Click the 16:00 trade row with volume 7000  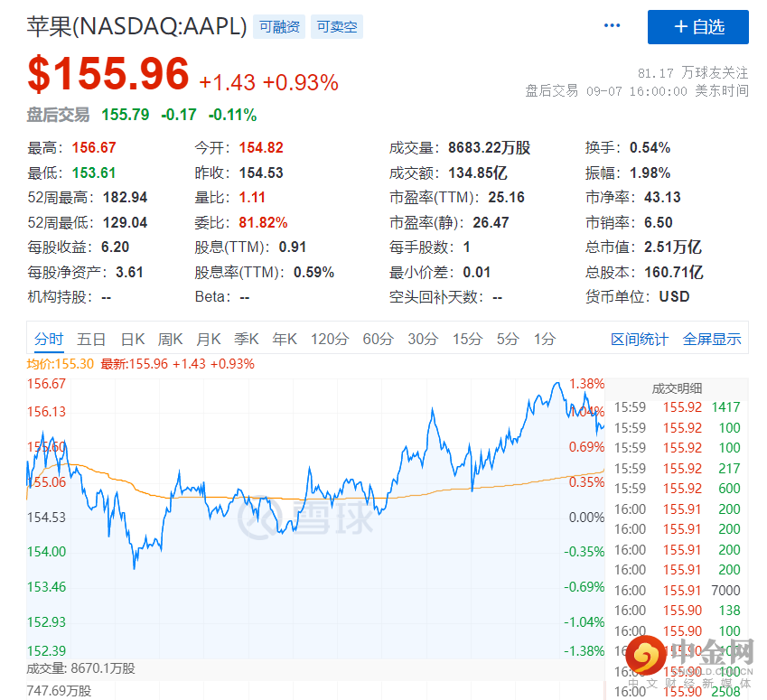677,591
